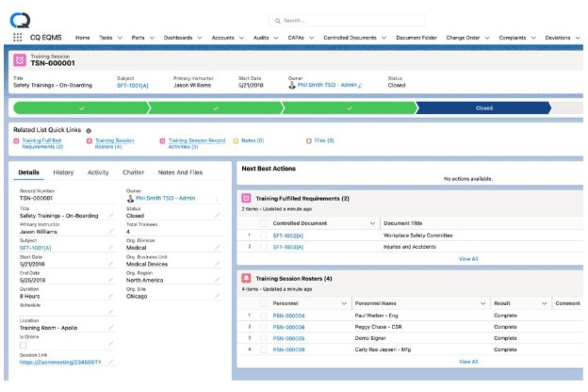
Task: Switch to the Activity tab
Action: pyautogui.click(x=98, y=172)
